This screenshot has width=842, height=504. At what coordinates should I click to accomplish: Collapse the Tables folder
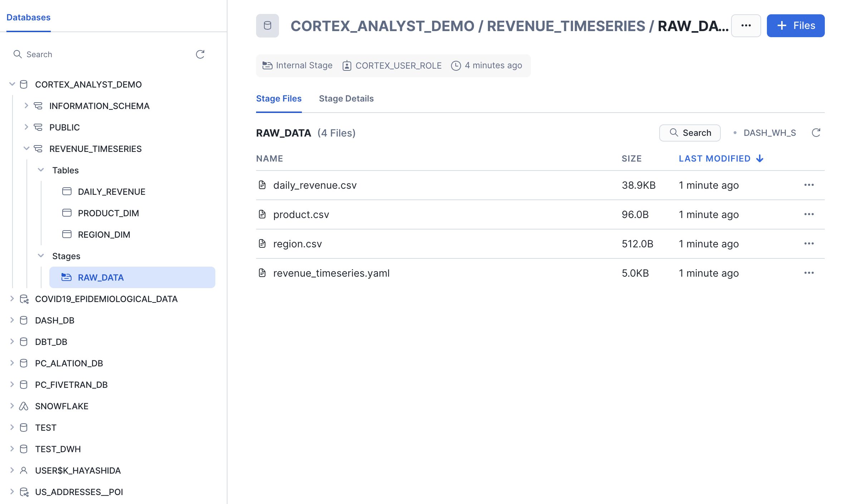41,170
